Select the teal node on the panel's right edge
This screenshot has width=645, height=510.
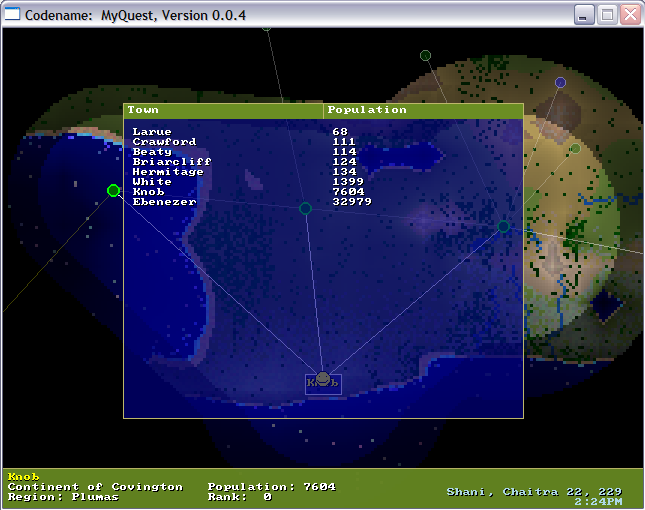pyautogui.click(x=504, y=226)
